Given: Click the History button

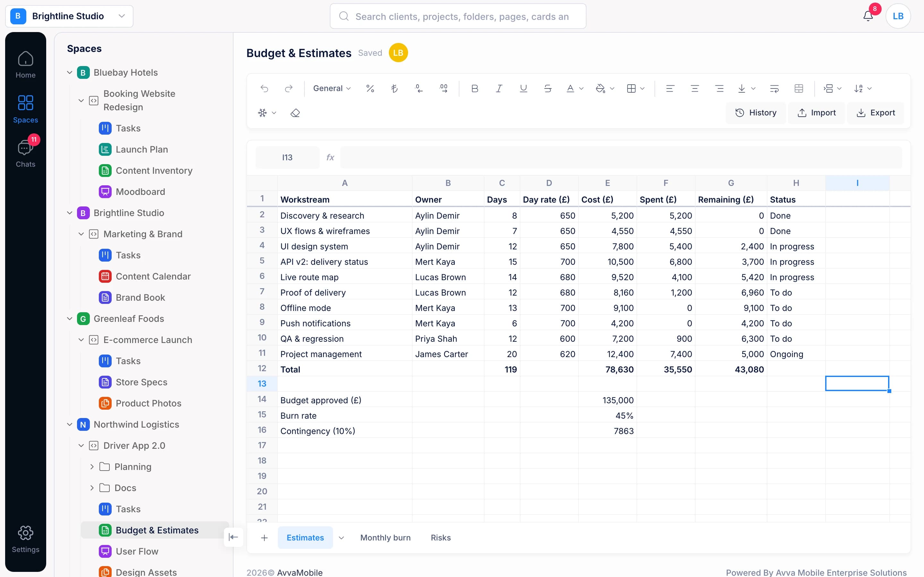Looking at the screenshot, I should pyautogui.click(x=756, y=113).
